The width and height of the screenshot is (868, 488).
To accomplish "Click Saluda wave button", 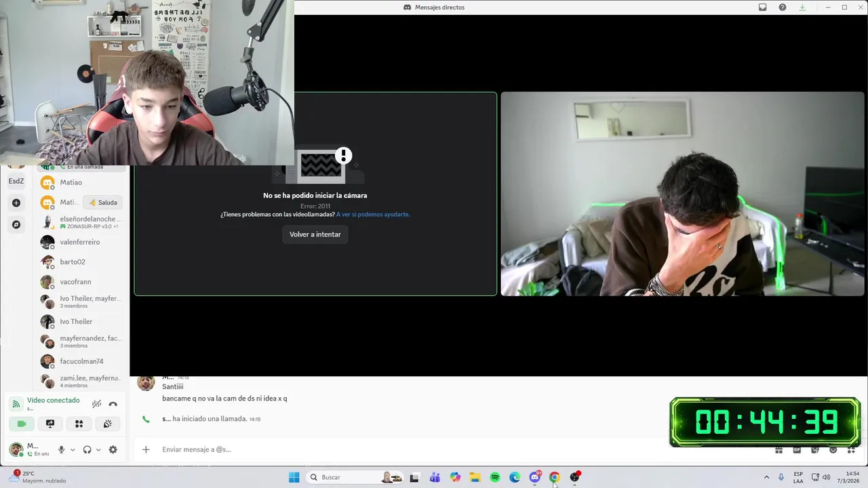I will (103, 203).
